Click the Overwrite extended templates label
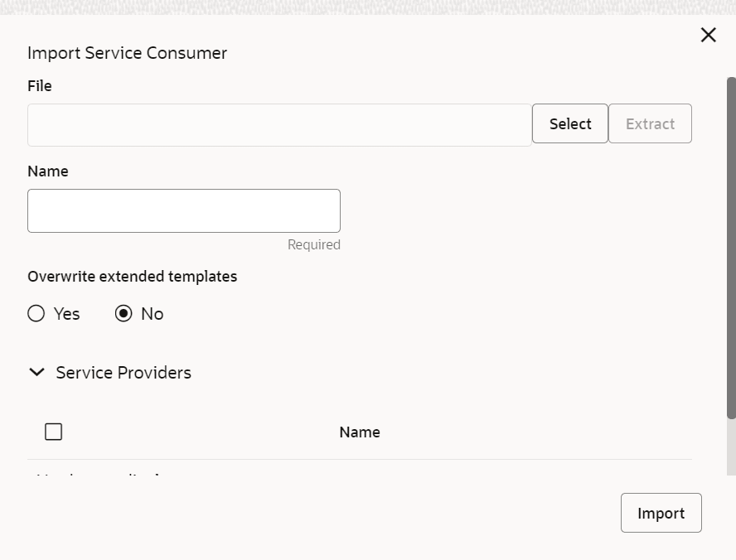 133,277
